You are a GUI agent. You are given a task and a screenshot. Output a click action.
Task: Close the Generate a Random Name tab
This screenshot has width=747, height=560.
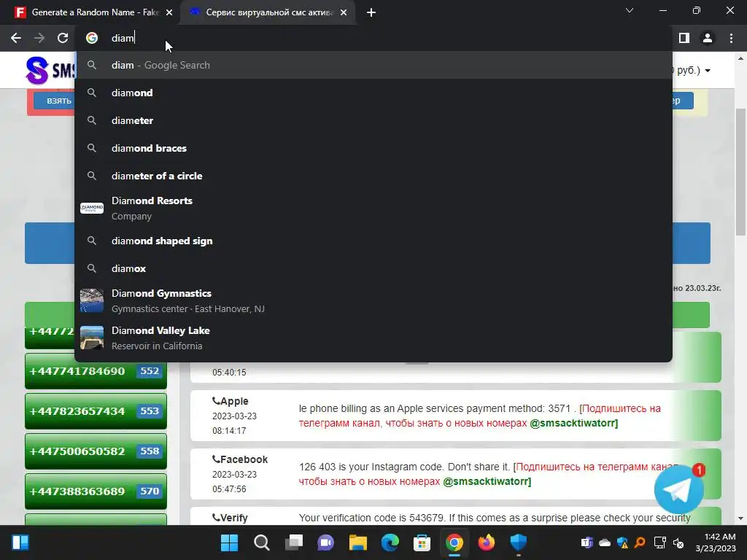[169, 12]
